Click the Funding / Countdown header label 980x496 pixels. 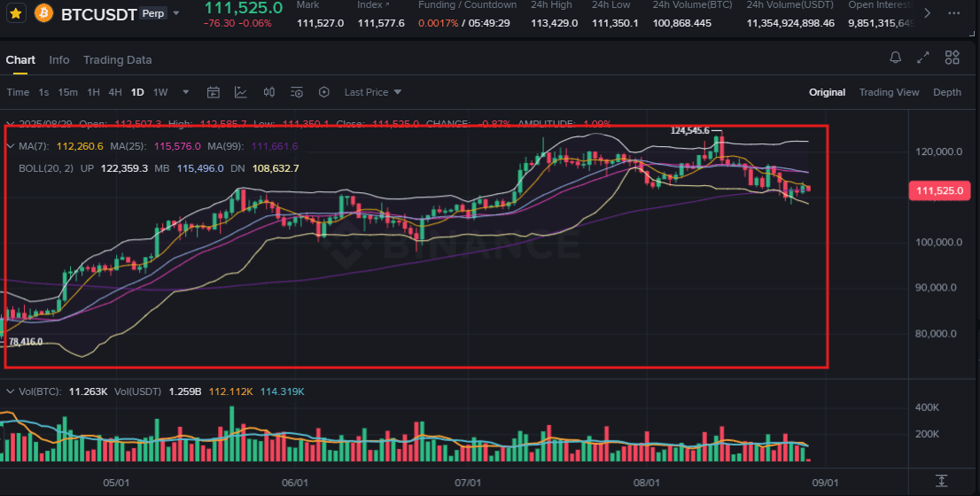[x=468, y=5]
